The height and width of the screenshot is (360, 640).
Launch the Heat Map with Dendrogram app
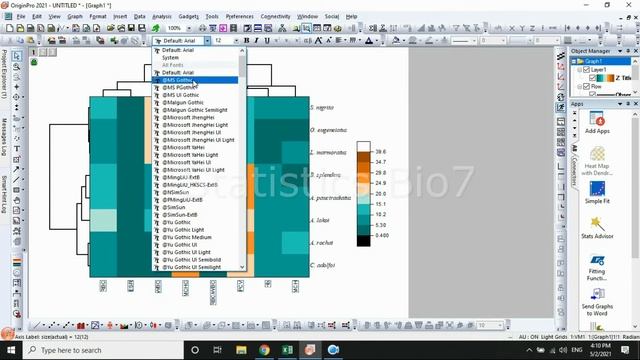[x=597, y=161]
